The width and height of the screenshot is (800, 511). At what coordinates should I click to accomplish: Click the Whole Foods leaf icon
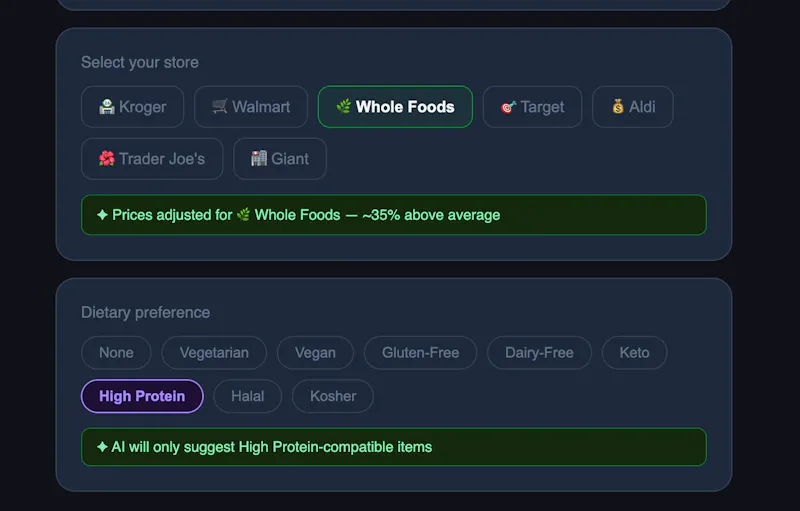(343, 107)
